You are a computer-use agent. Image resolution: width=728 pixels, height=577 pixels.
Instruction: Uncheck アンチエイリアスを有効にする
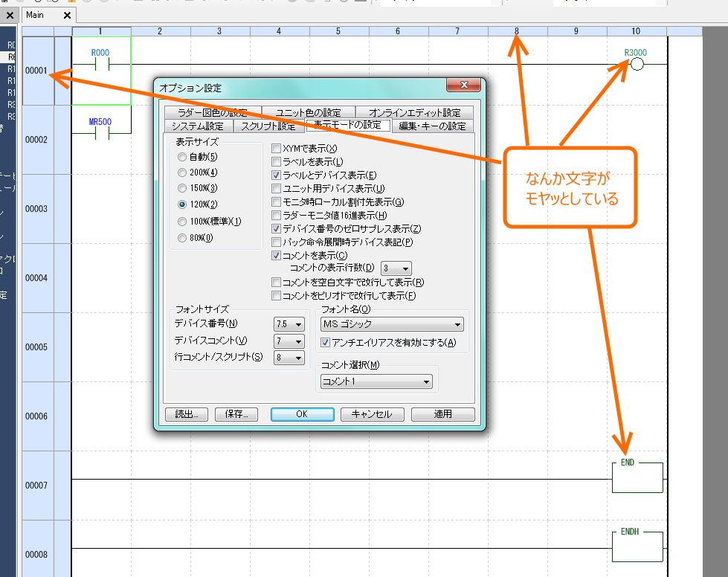tap(326, 343)
